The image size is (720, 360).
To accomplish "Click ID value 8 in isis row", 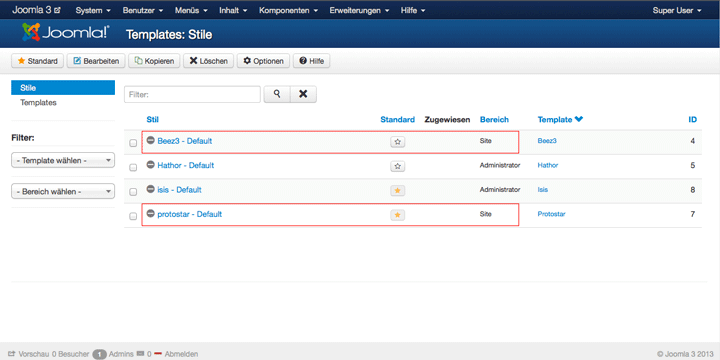I will click(x=692, y=190).
